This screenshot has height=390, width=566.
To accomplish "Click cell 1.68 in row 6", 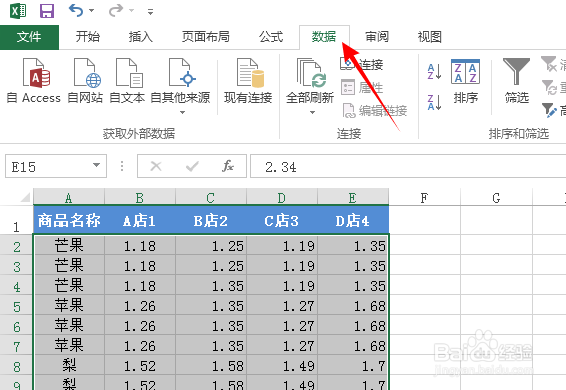I will coord(353,326).
